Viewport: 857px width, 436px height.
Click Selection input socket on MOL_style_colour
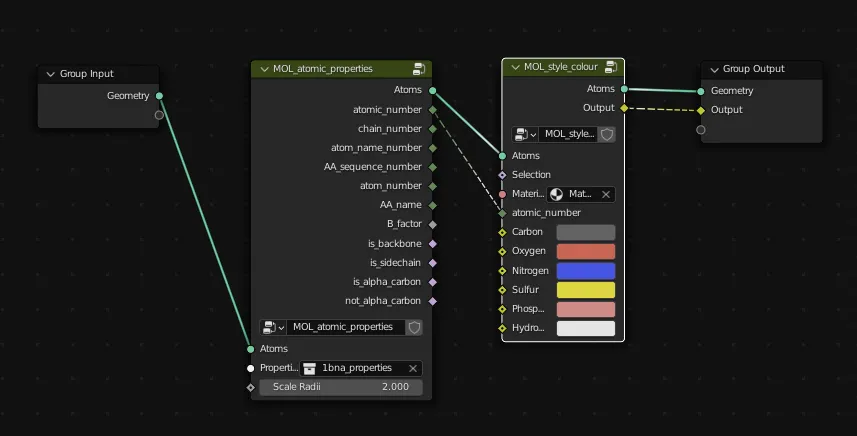coord(502,175)
